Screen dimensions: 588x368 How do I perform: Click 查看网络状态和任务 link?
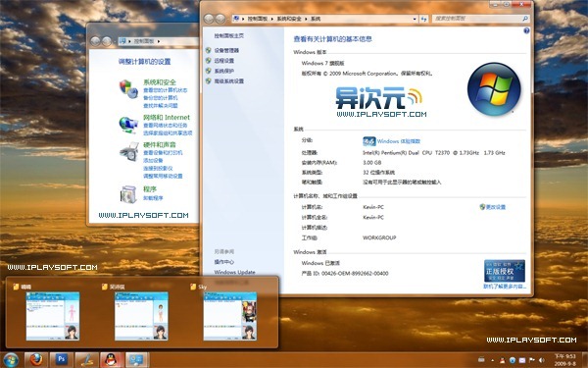pos(166,125)
